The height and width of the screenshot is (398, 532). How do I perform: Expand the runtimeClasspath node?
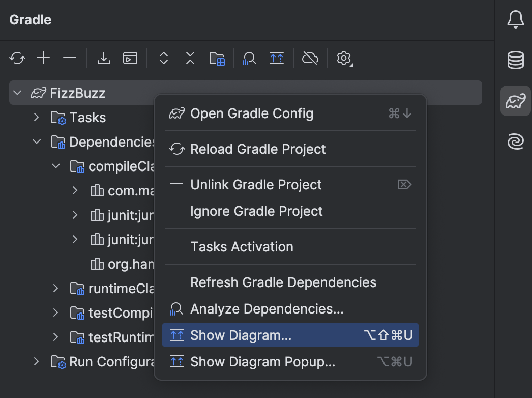tap(55, 288)
